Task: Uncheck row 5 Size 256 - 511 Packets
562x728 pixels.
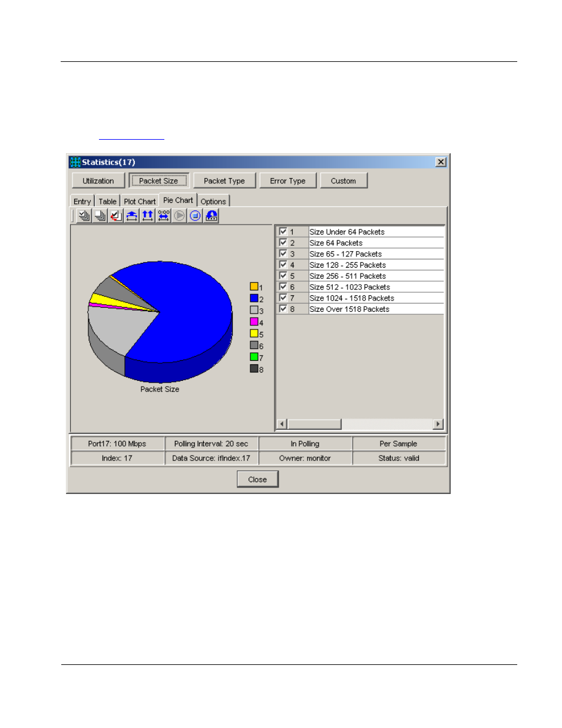Action: [x=283, y=275]
